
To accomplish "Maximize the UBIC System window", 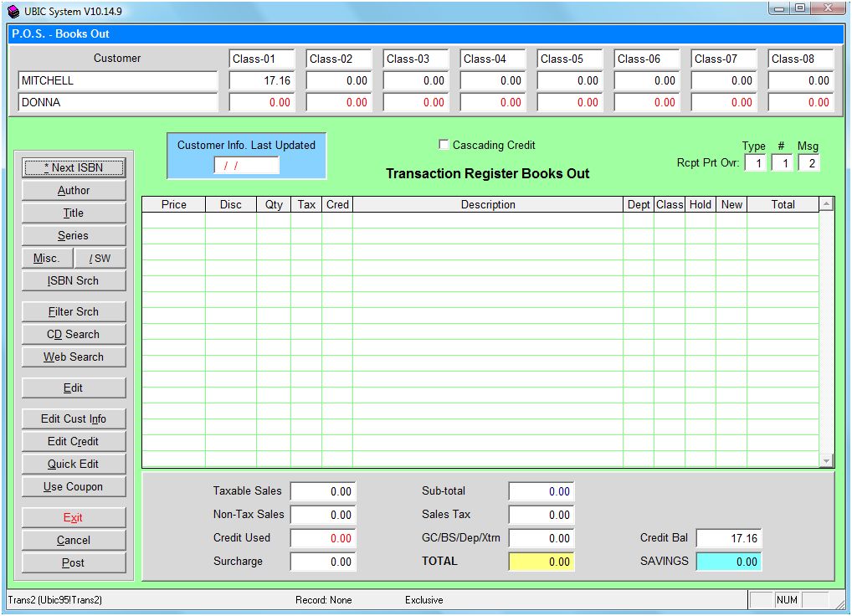I will pos(800,8).
